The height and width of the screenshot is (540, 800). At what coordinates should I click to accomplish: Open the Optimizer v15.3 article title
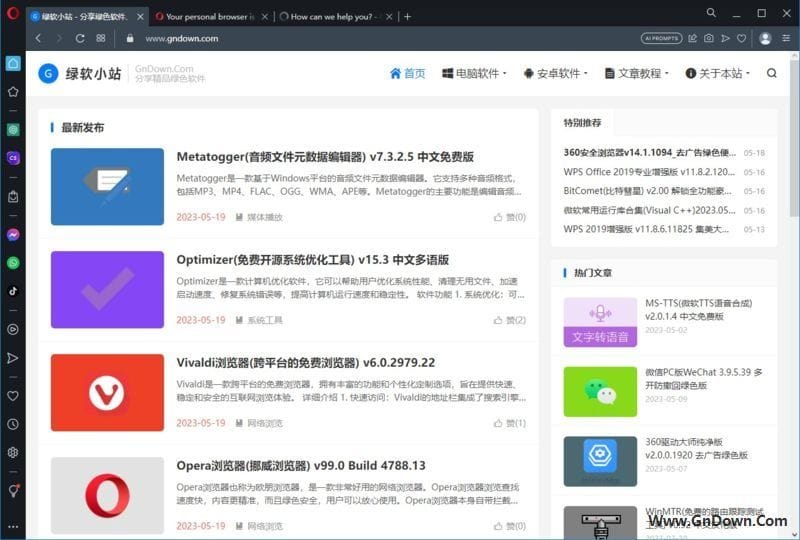[x=313, y=260]
